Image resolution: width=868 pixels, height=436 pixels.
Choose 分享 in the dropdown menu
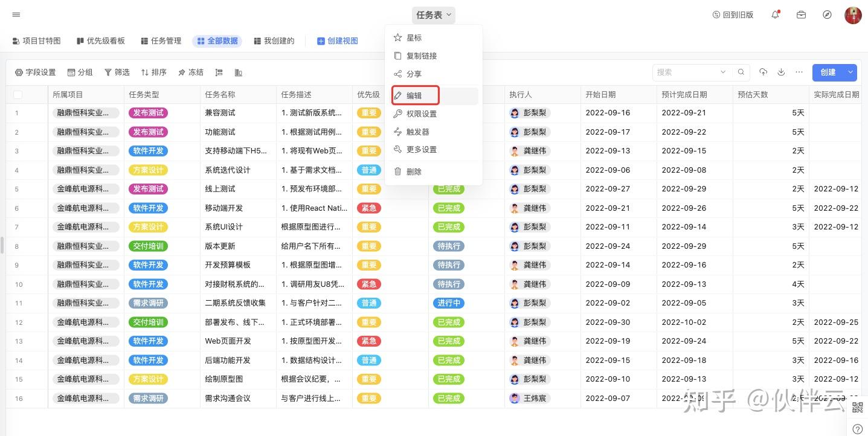tap(434, 74)
